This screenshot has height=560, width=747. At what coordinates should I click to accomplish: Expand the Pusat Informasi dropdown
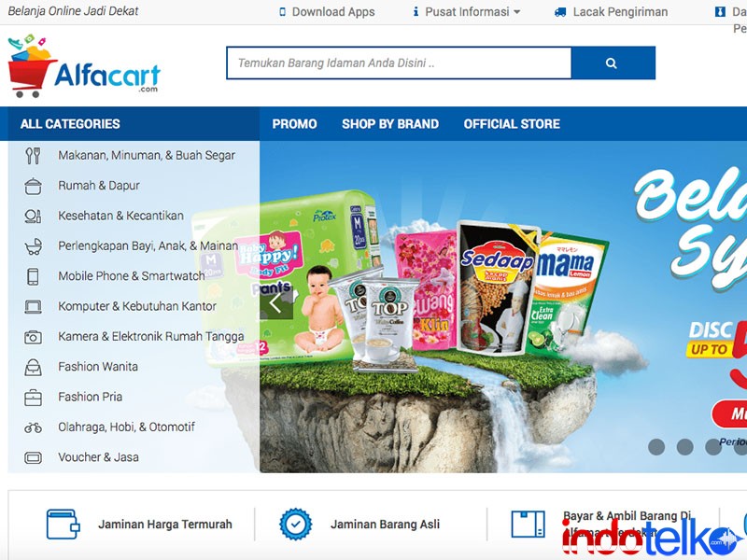[x=468, y=12]
